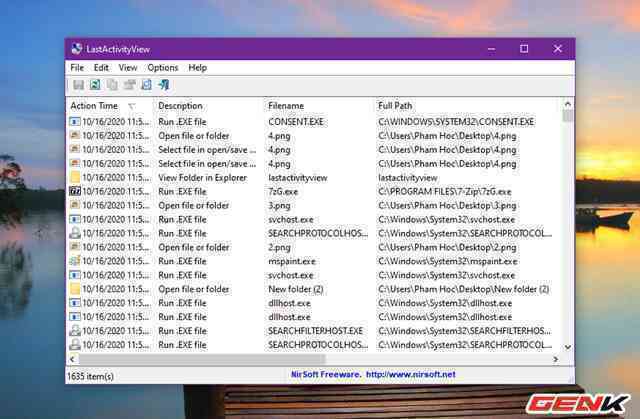
Task: Click the scroll left arrow of horizontal scrollbar
Action: click(x=72, y=359)
